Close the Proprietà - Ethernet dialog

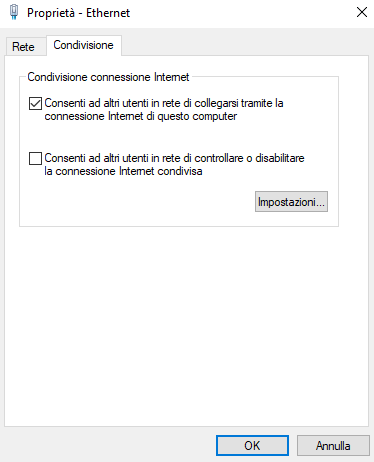pos(362,12)
